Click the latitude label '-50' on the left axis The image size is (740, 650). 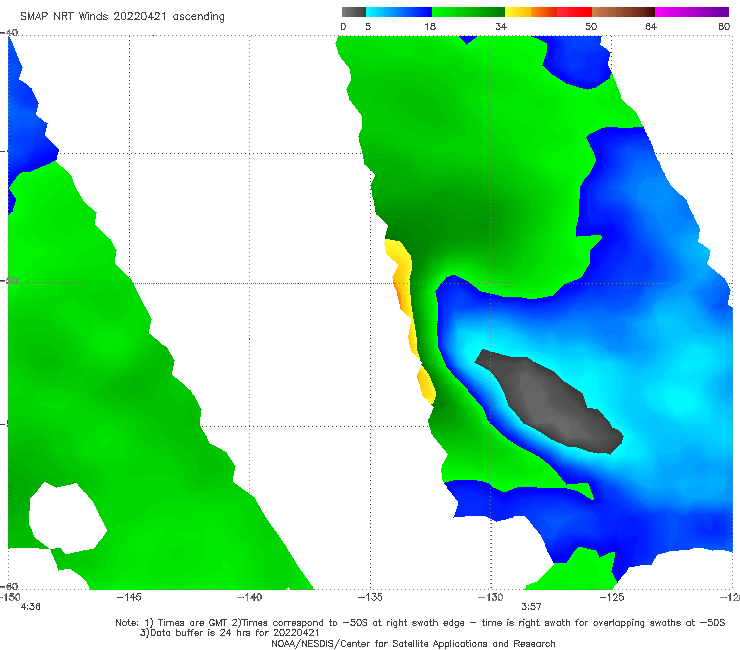click(9, 281)
